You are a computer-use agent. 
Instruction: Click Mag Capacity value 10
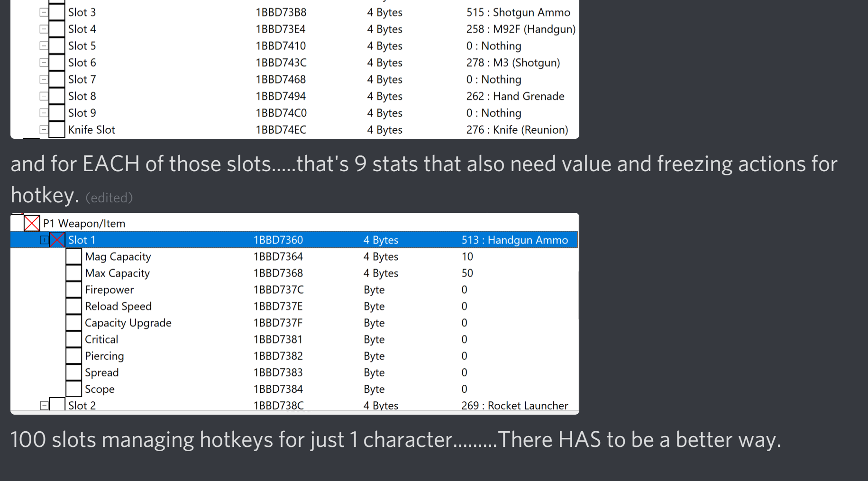point(467,256)
